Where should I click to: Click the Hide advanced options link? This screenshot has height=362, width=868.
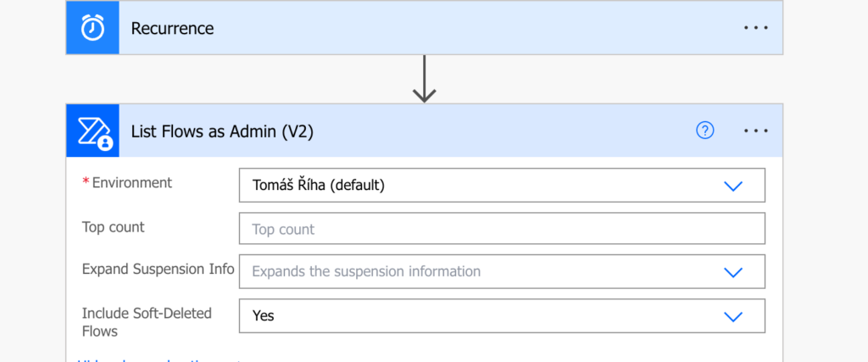[159, 359]
